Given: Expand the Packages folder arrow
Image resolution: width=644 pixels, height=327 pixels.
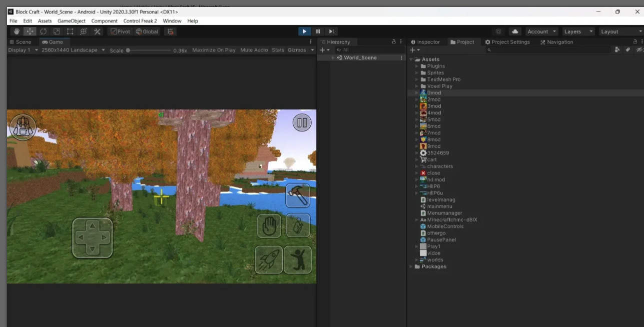Looking at the screenshot, I should click(x=411, y=266).
